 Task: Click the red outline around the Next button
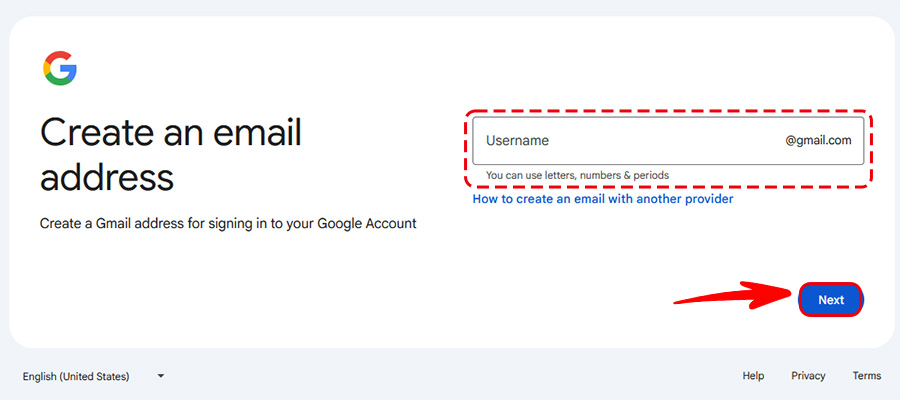(x=831, y=283)
